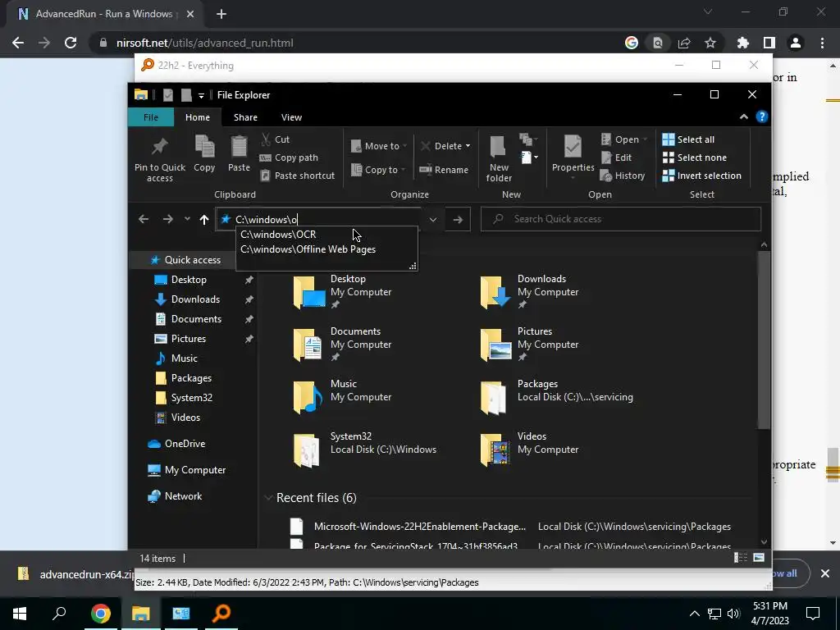
Task: Select C:\windows\OCR suggestion
Action: 326,235
